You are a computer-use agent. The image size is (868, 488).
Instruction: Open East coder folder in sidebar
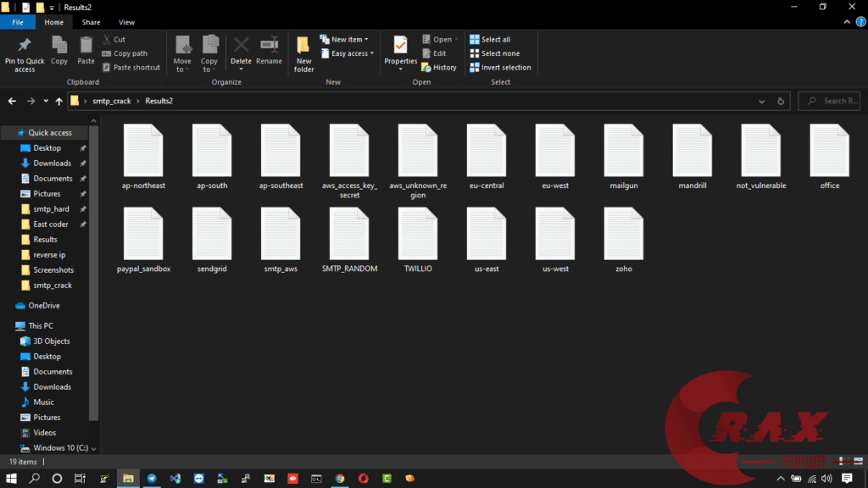pos(50,224)
